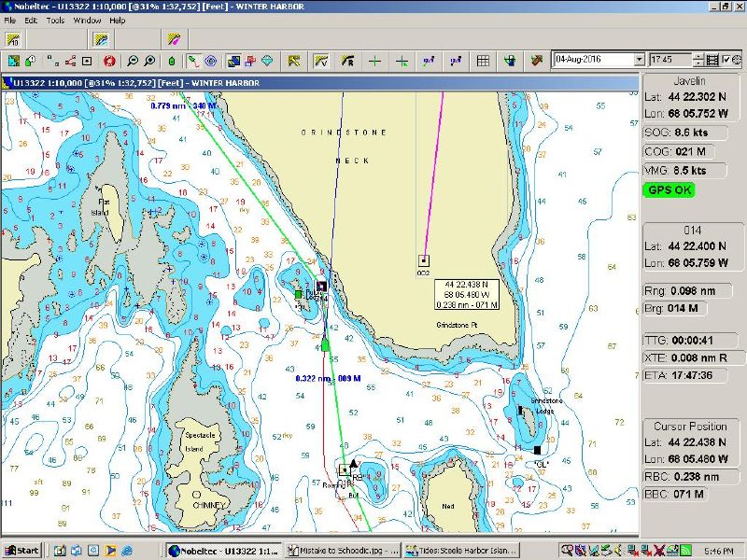Select the green boat icon in toolbar
Screen dimensions: 747x560
coord(172,61)
